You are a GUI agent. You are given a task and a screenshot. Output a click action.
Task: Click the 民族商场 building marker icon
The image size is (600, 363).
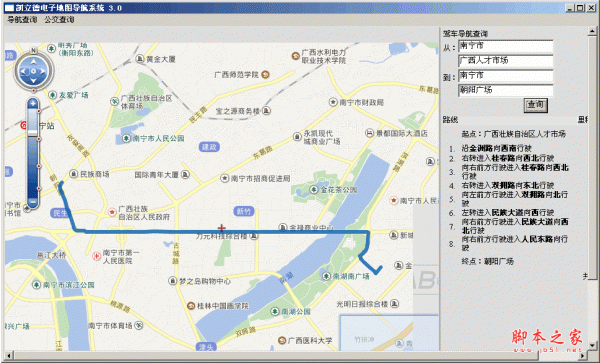point(73,174)
